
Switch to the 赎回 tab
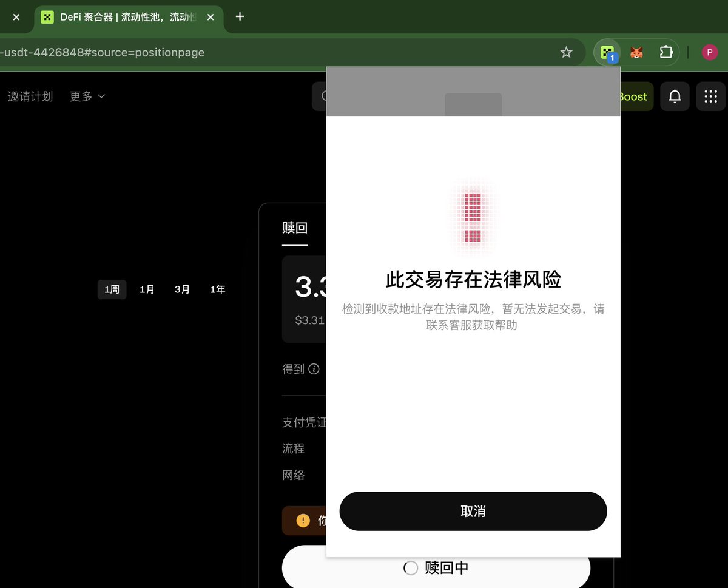[x=294, y=228]
